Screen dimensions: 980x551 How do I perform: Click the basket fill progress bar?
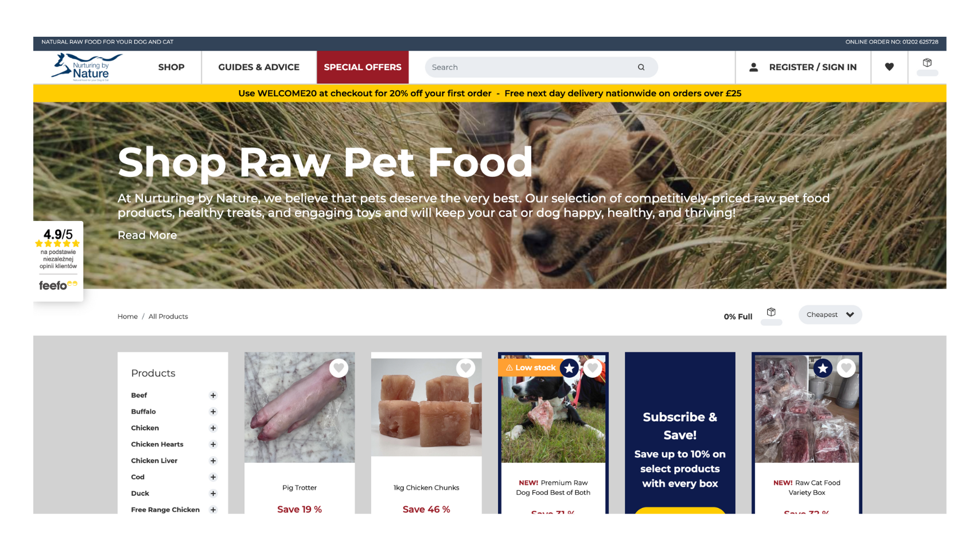click(x=771, y=323)
